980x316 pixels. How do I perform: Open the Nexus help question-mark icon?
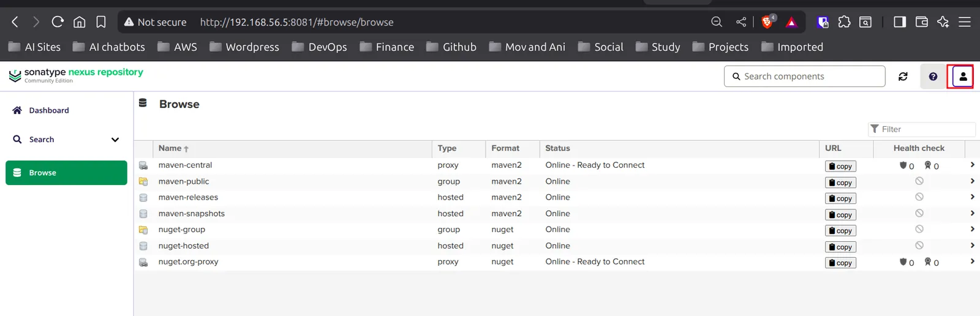click(933, 77)
